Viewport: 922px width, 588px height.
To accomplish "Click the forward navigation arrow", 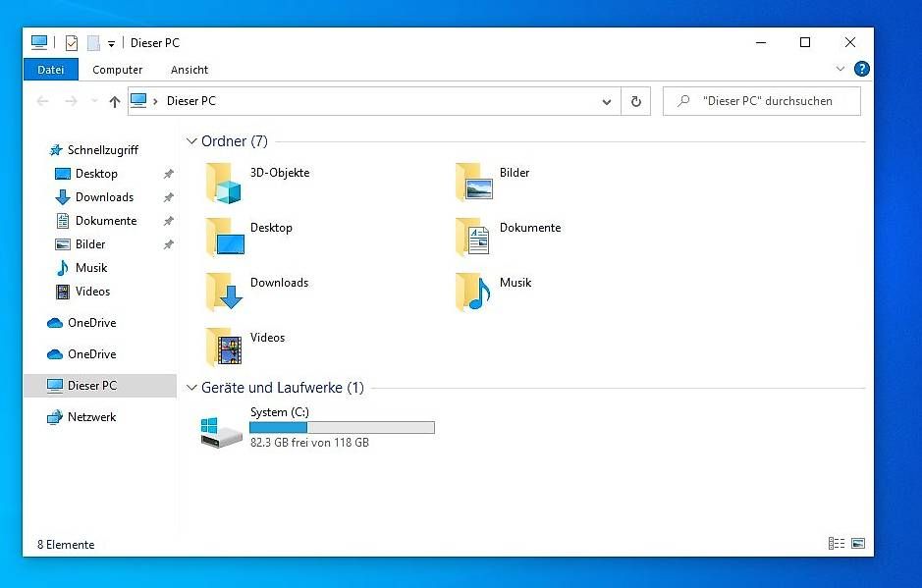I will click(71, 101).
